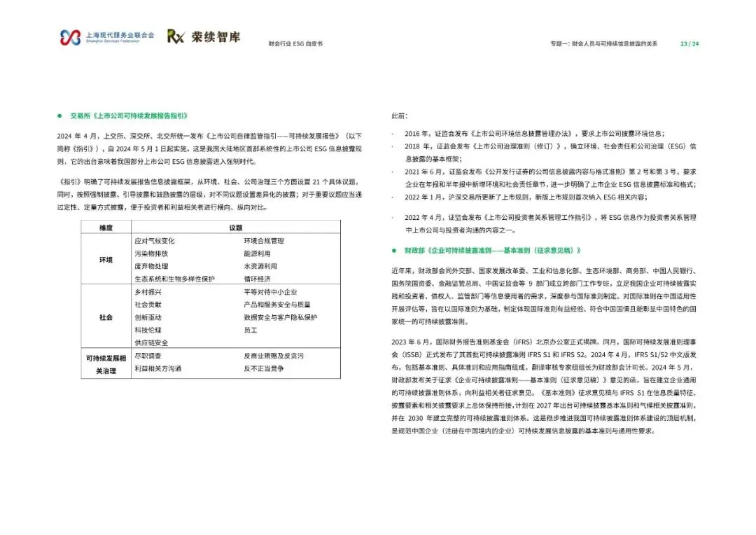The height and width of the screenshot is (535, 756).
Task: Click table cell 水资源利用
Action: tap(260, 266)
